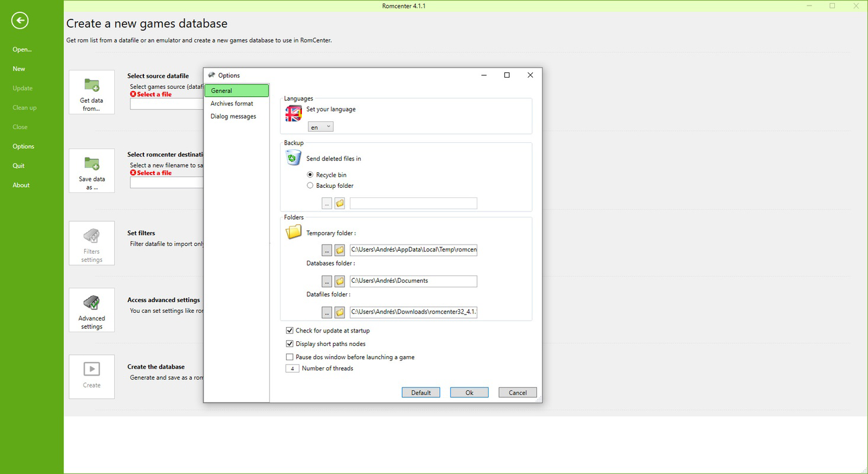Toggle Display short paths nodes checkbox

tap(290, 344)
